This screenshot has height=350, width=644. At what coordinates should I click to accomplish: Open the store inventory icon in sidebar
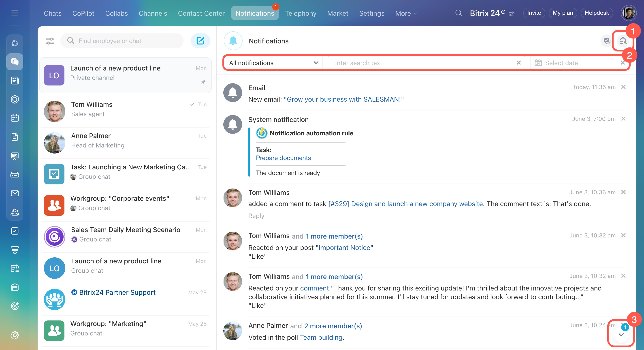[15, 287]
